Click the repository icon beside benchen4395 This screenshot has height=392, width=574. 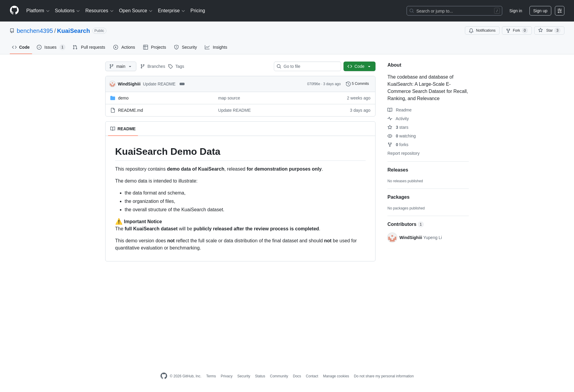12,31
